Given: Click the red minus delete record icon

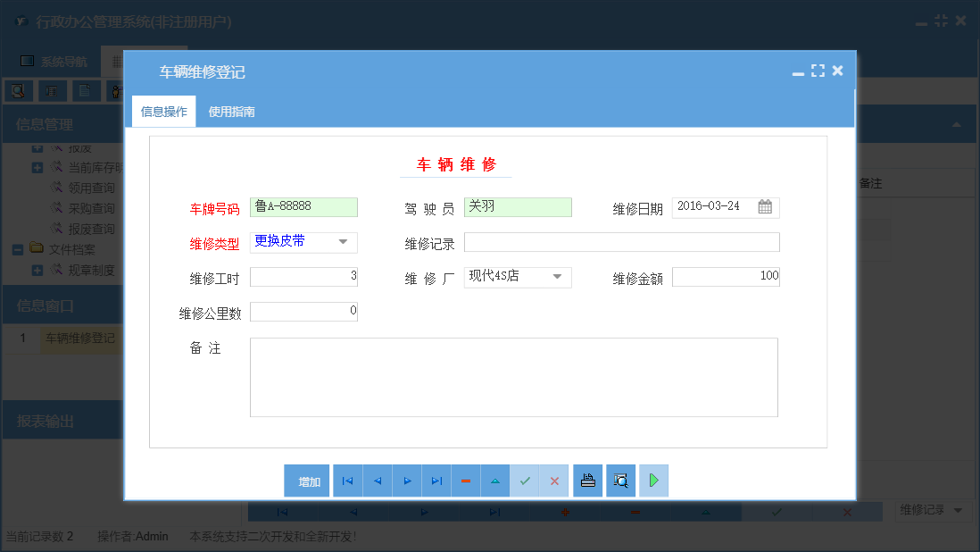Looking at the screenshot, I should (466, 481).
